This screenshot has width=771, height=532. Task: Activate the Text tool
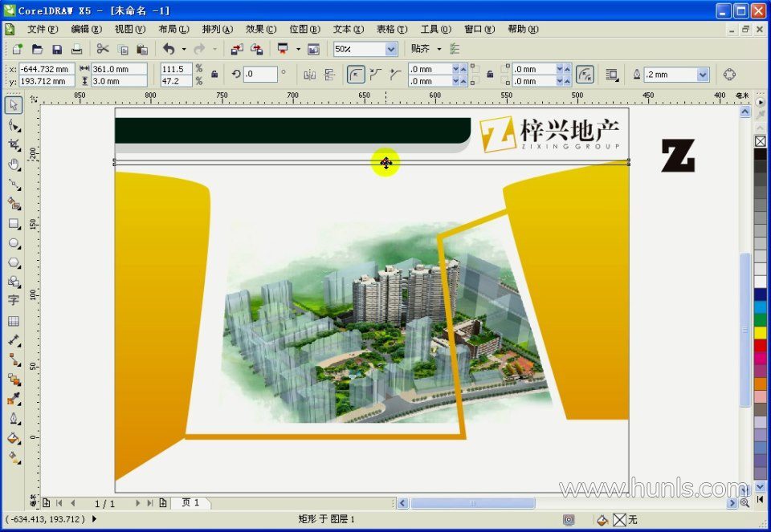(14, 300)
